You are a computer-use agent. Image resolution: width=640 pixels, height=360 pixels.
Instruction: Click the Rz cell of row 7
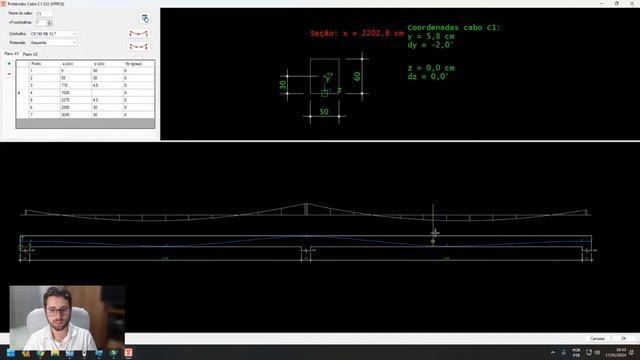(x=139, y=115)
